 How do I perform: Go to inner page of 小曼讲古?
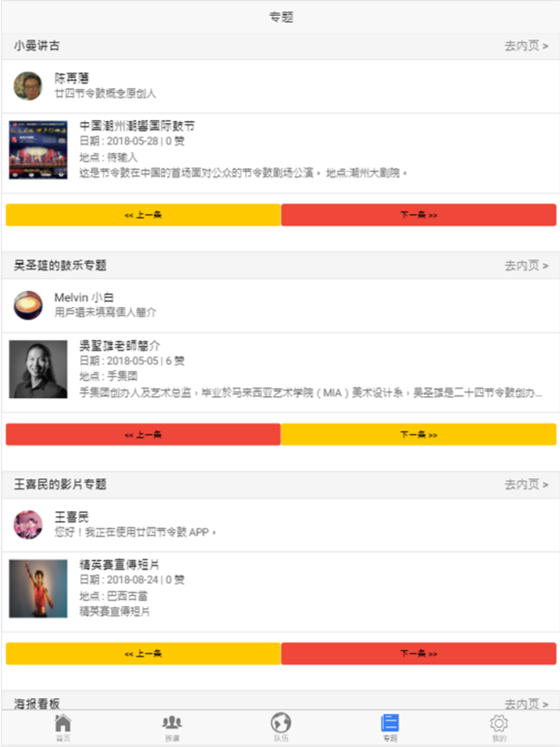click(526, 46)
